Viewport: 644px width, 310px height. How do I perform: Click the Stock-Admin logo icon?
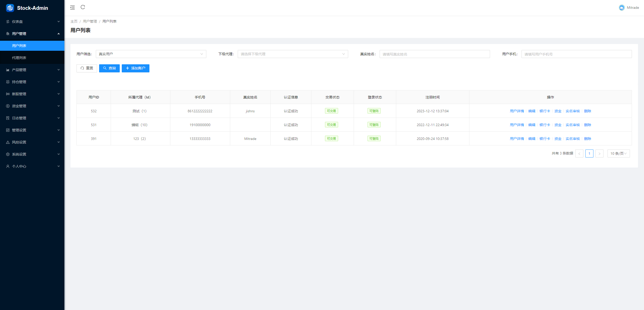pos(10,8)
